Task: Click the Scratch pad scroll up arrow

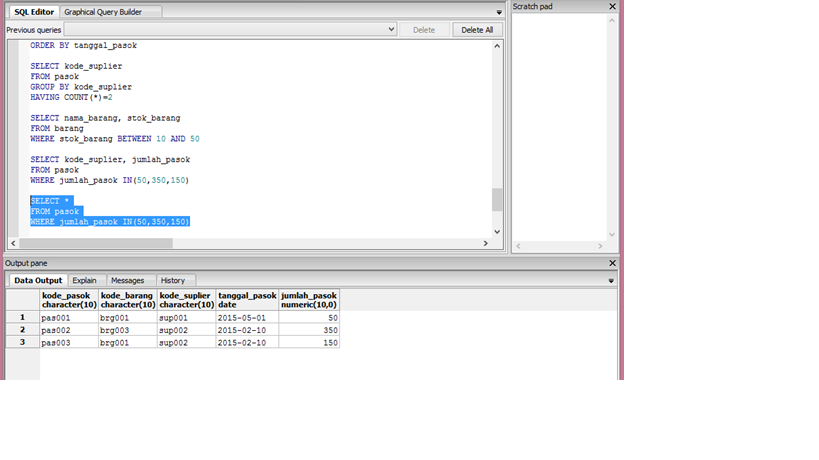Action: point(612,20)
